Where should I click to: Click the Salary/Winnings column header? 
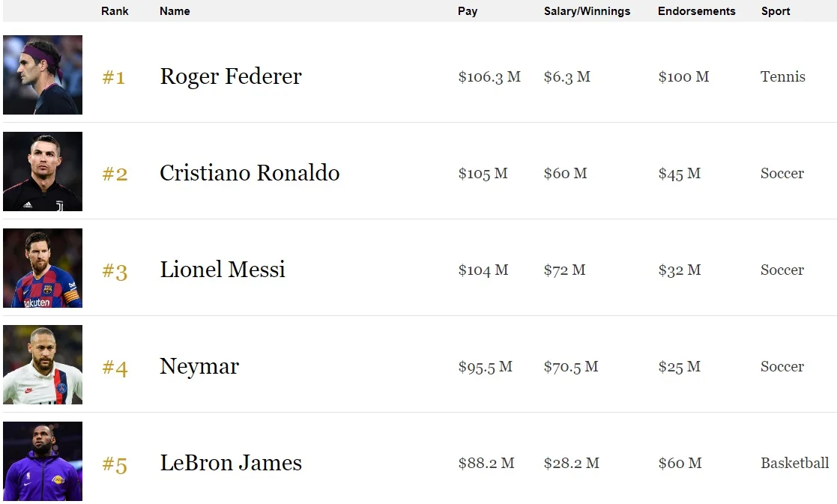click(x=587, y=11)
